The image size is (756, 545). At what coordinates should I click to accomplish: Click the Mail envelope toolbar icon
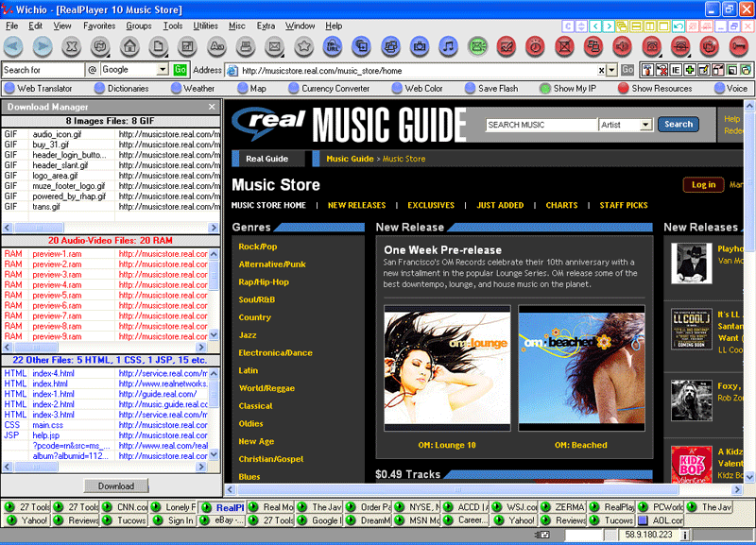pos(274,46)
